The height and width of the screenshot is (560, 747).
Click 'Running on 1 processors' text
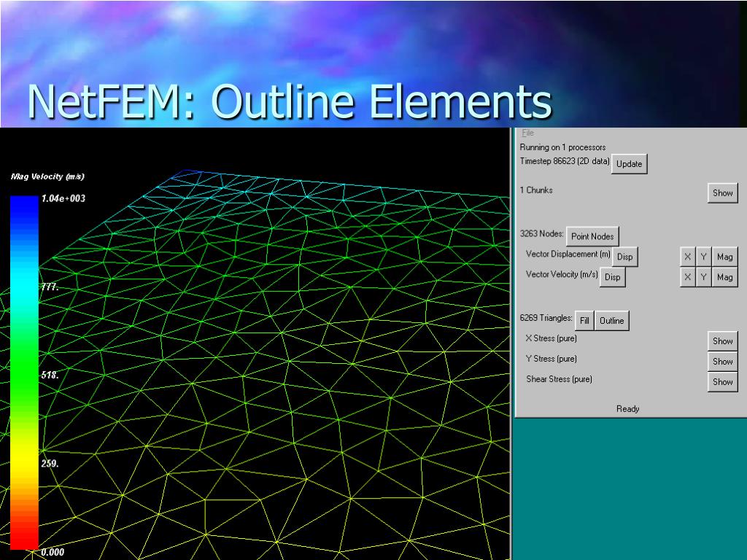[562, 147]
